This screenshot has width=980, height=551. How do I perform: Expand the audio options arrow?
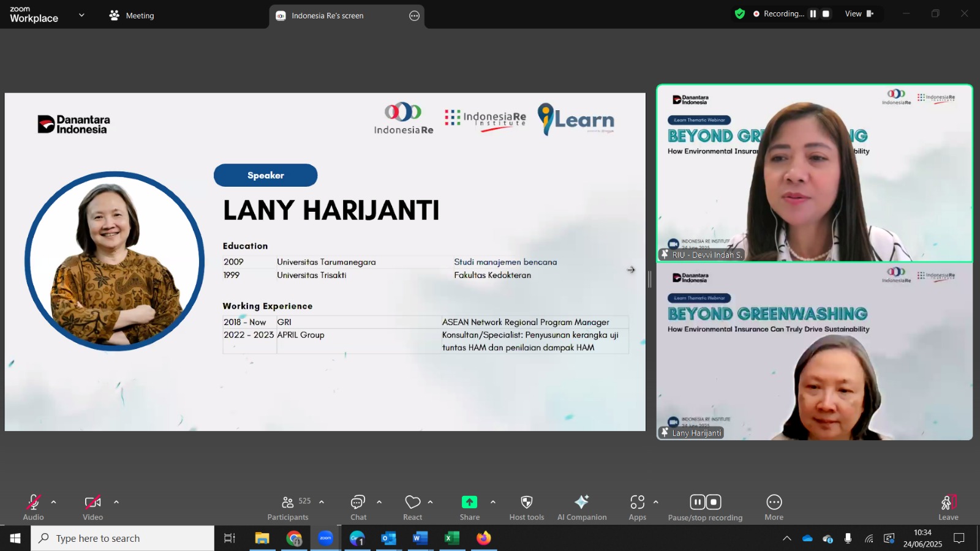54,502
